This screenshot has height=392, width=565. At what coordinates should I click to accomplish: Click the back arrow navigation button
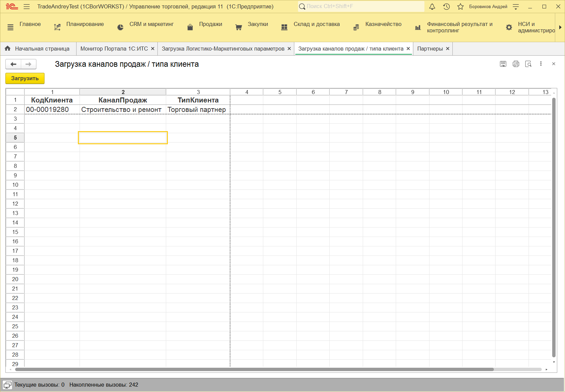(13, 64)
